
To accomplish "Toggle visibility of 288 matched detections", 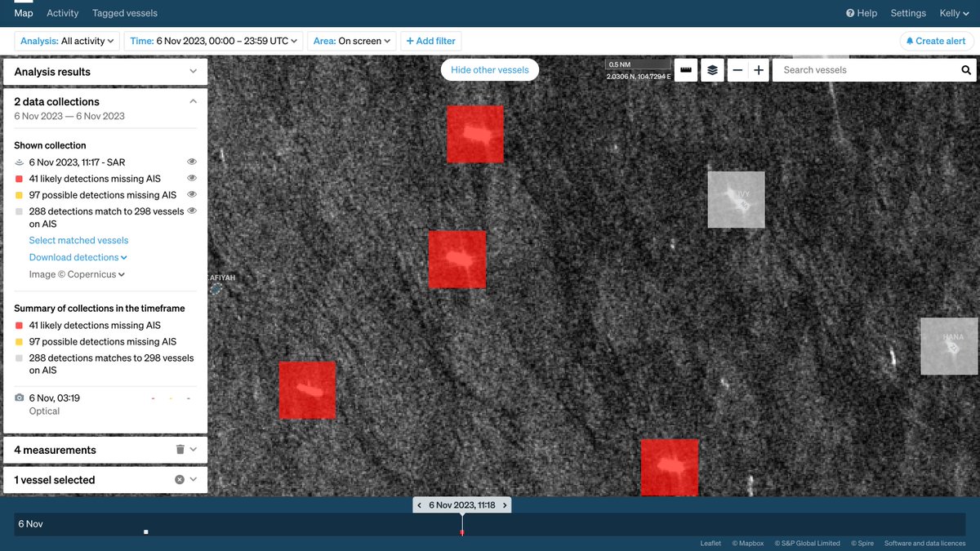I will pos(192,211).
